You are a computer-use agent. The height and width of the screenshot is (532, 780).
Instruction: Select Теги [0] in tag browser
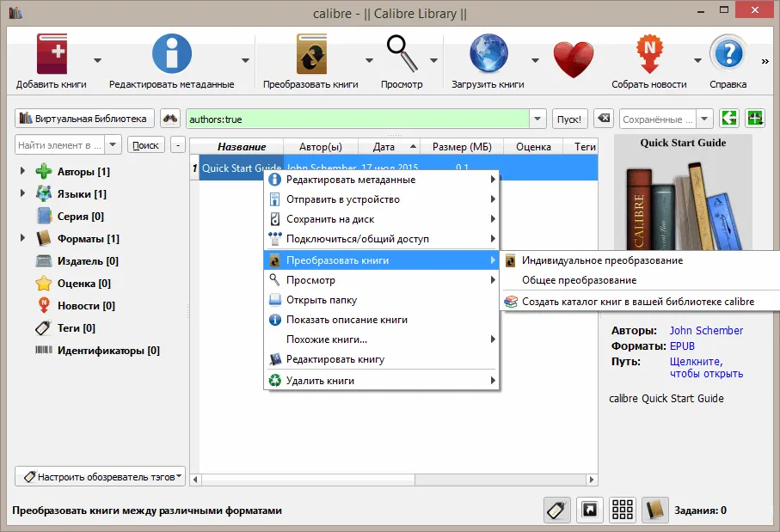point(65,328)
